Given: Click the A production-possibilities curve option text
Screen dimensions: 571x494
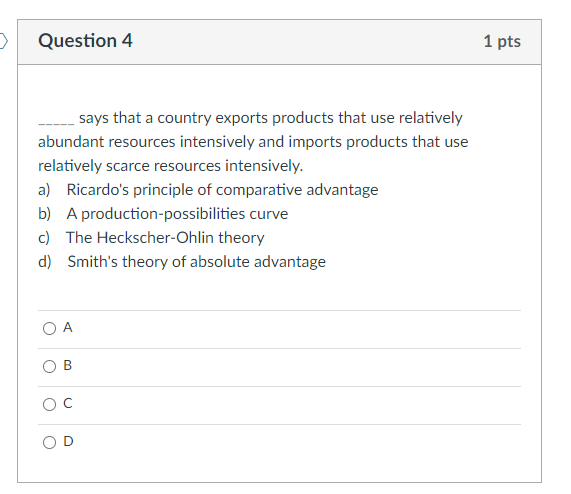Looking at the screenshot, I should pos(177,214).
